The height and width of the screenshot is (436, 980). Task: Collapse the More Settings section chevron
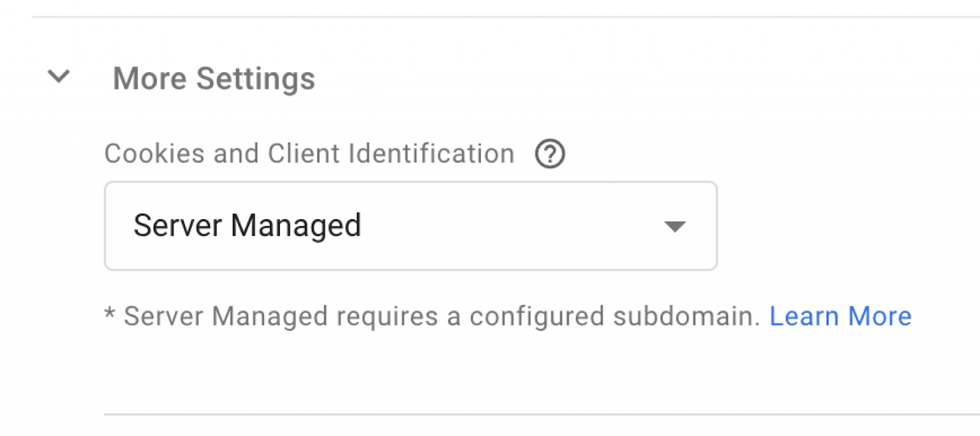[x=59, y=77]
